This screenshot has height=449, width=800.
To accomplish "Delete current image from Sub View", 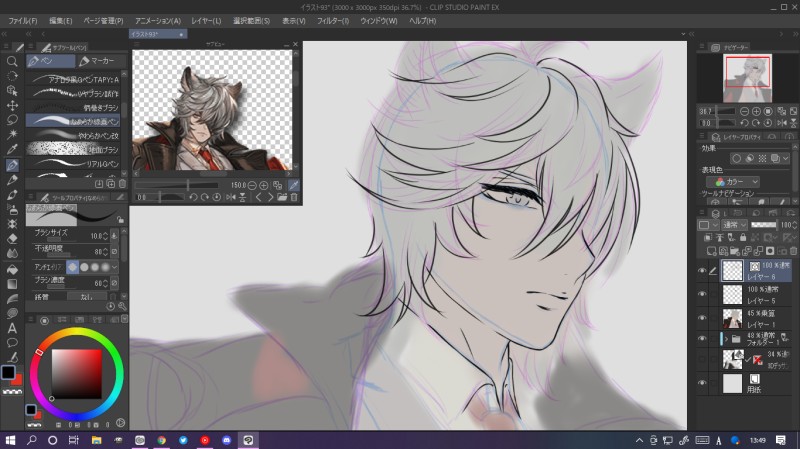I will click(x=294, y=197).
